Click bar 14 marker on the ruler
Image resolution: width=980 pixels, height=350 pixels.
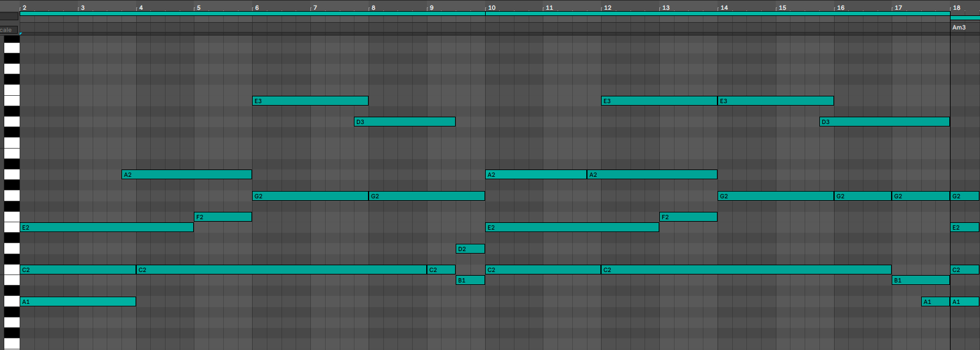[x=724, y=7]
